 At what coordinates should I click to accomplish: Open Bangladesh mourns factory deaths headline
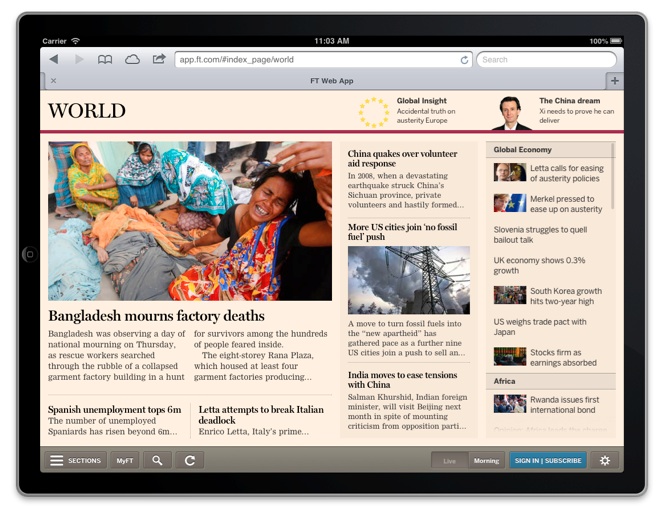coord(156,316)
